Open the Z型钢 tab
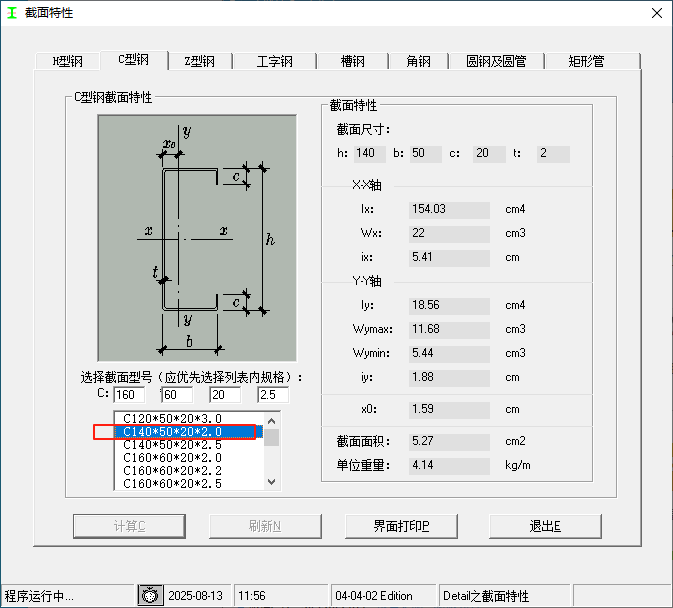The image size is (673, 608). coord(200,61)
